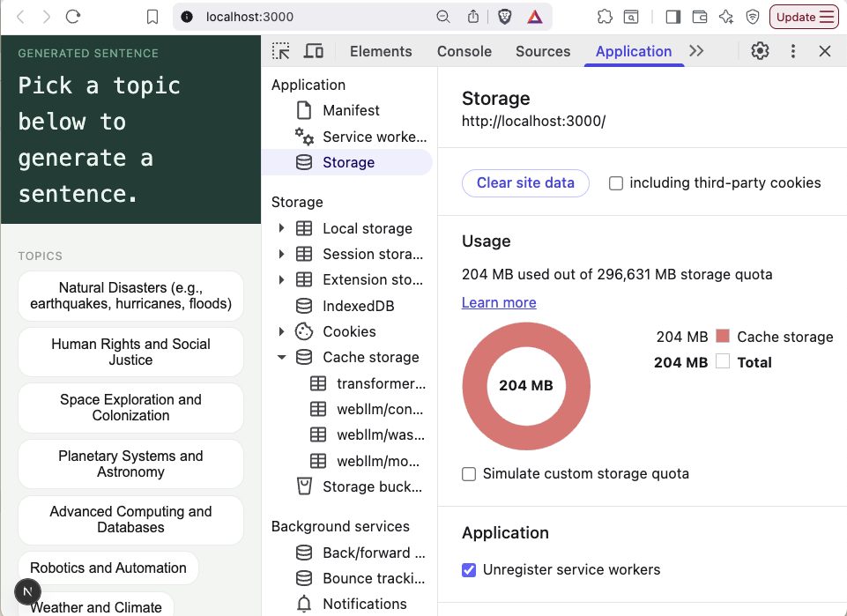This screenshot has width=847, height=616.
Task: Select the Application tab
Action: click(x=634, y=51)
